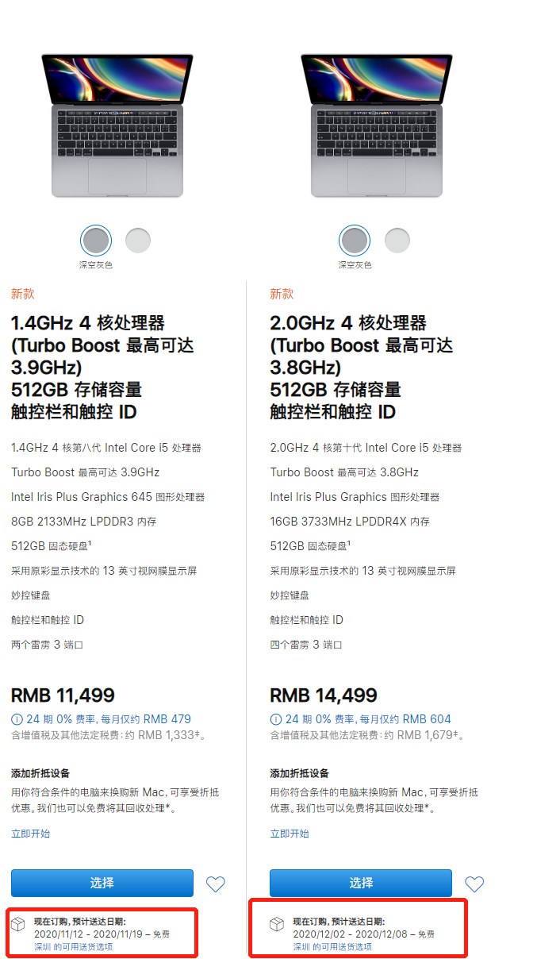Click the left MacBook Pro product image
The width and height of the screenshot is (560, 959).
click(x=117, y=123)
